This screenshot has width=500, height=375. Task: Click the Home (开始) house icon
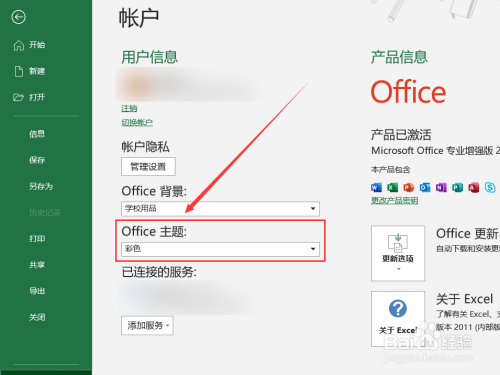(x=19, y=45)
